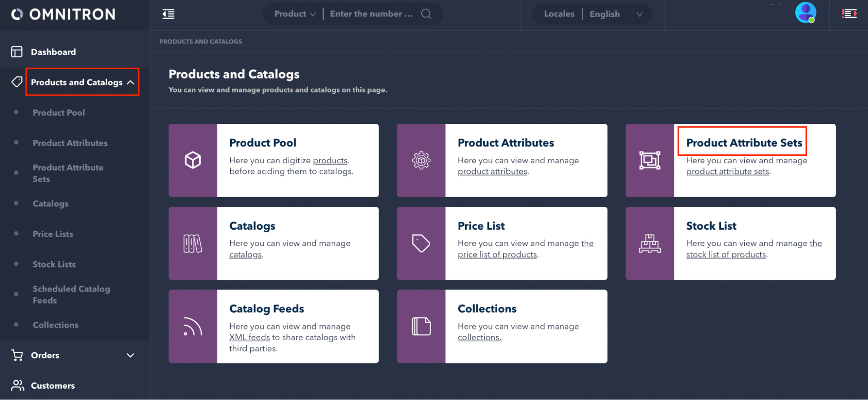Click the Stock List pallet icon

click(x=650, y=243)
